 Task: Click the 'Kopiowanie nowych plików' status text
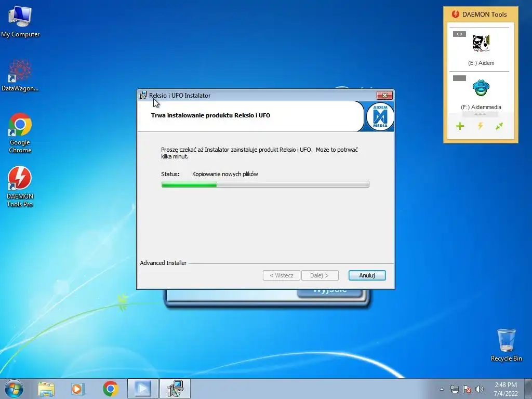[x=225, y=174]
